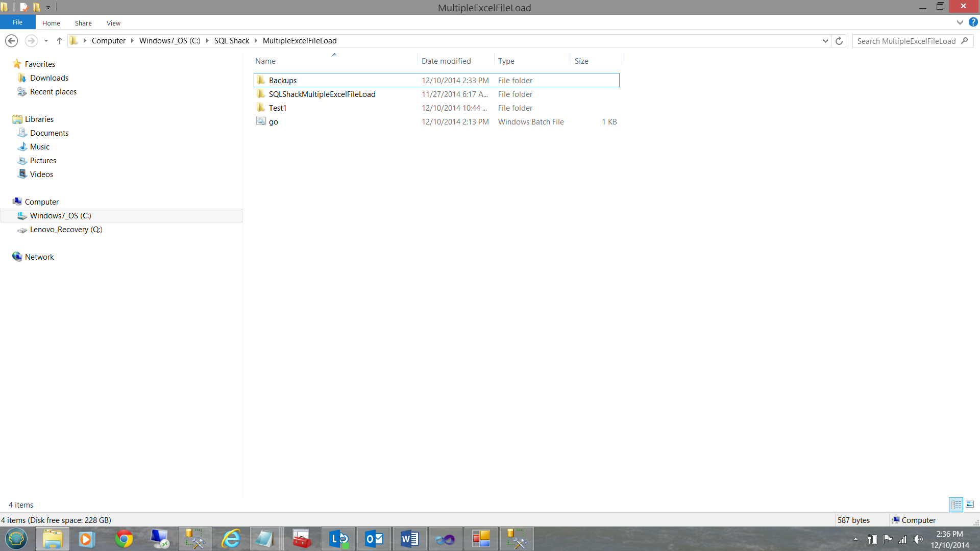The width and height of the screenshot is (980, 551).
Task: Open the File menu tab
Action: (17, 22)
